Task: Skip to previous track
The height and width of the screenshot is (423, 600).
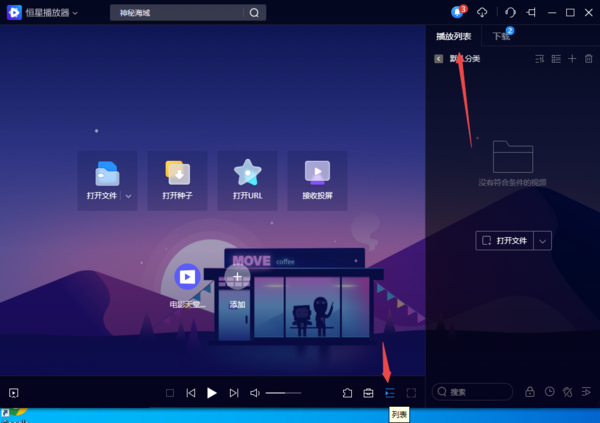Action: click(191, 393)
